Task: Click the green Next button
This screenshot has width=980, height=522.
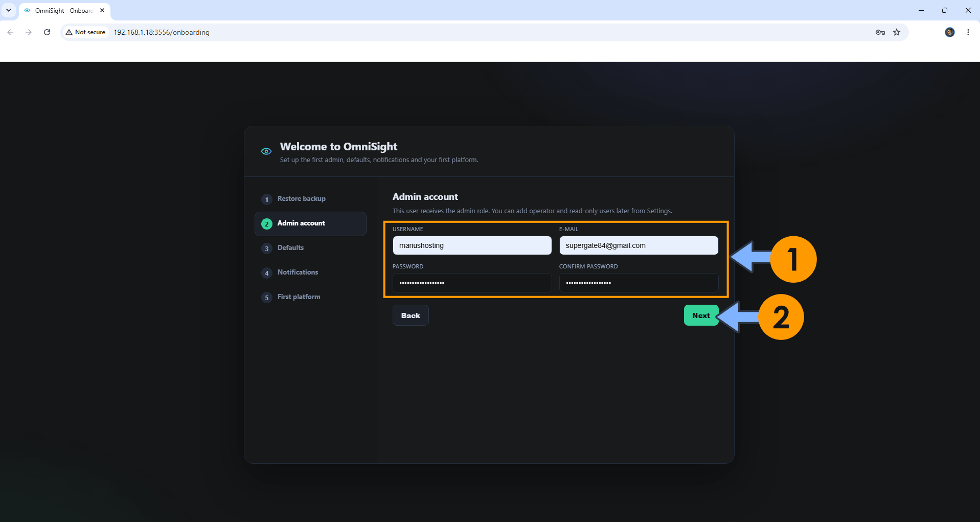Action: (x=701, y=315)
